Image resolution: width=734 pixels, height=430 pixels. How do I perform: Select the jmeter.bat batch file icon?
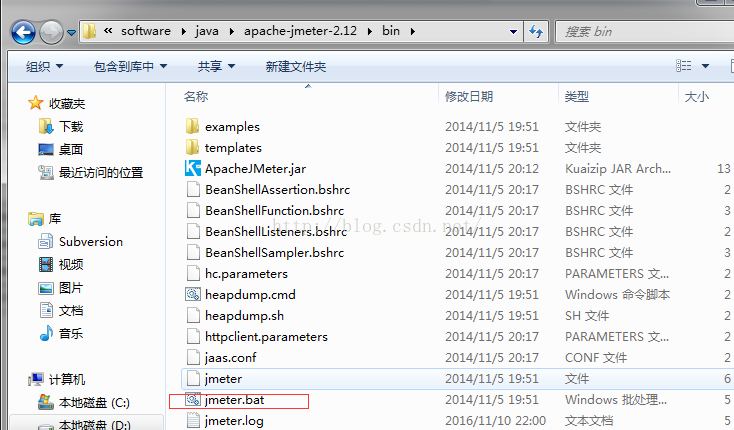(193, 400)
